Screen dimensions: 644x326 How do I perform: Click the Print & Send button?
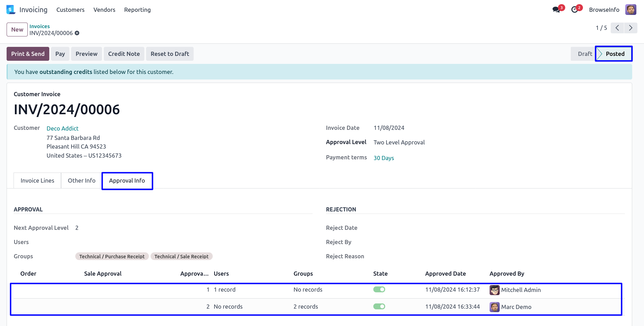28,54
